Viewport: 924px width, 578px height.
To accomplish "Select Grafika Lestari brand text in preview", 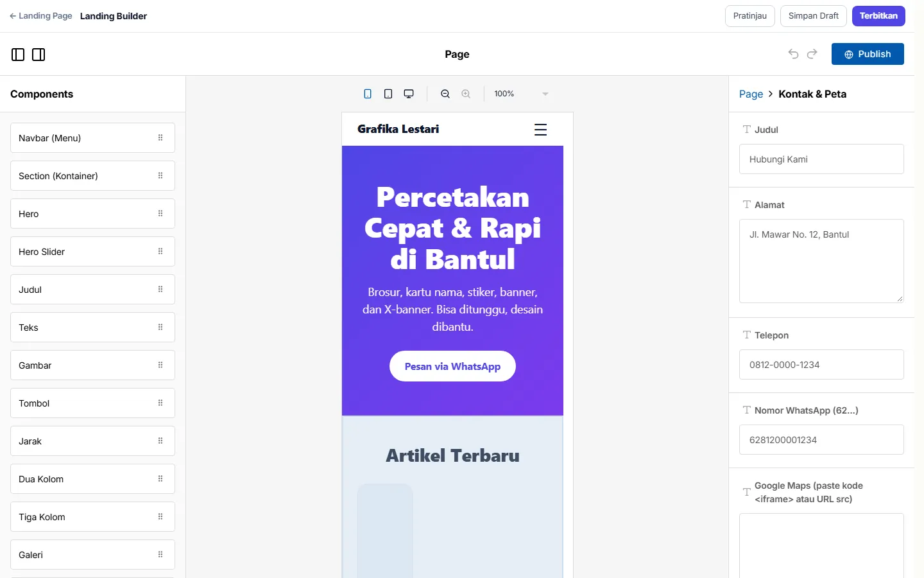I will (398, 129).
